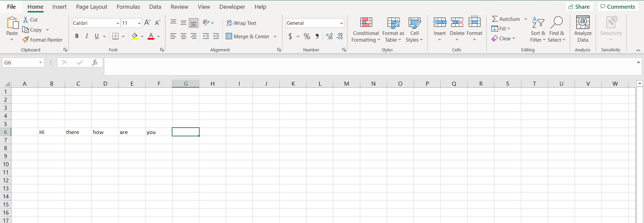Image resolution: width=644 pixels, height=223 pixels.
Task: Open the number format dropdown showing General
Action: (341, 23)
